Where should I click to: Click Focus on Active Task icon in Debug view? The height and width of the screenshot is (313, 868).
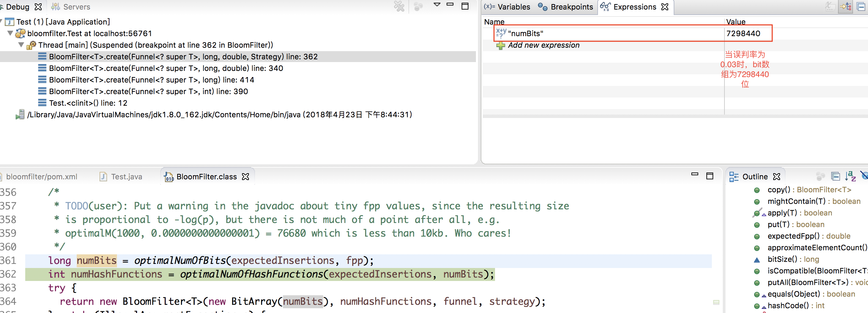click(x=418, y=6)
